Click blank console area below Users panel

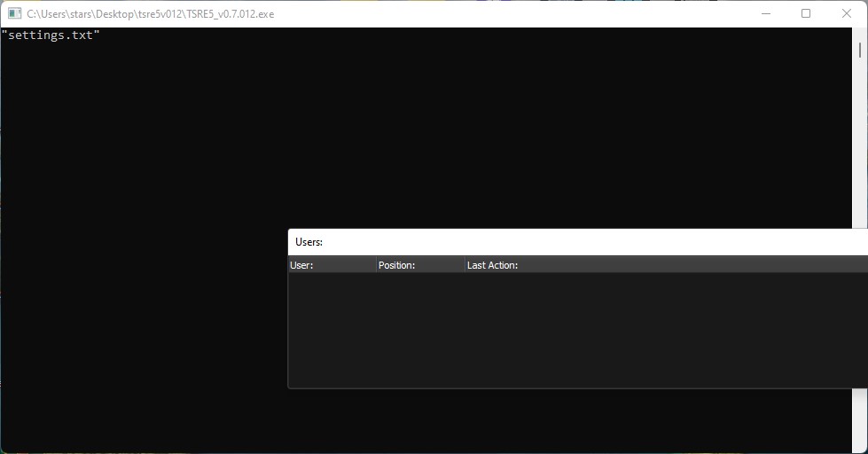tap(576, 421)
